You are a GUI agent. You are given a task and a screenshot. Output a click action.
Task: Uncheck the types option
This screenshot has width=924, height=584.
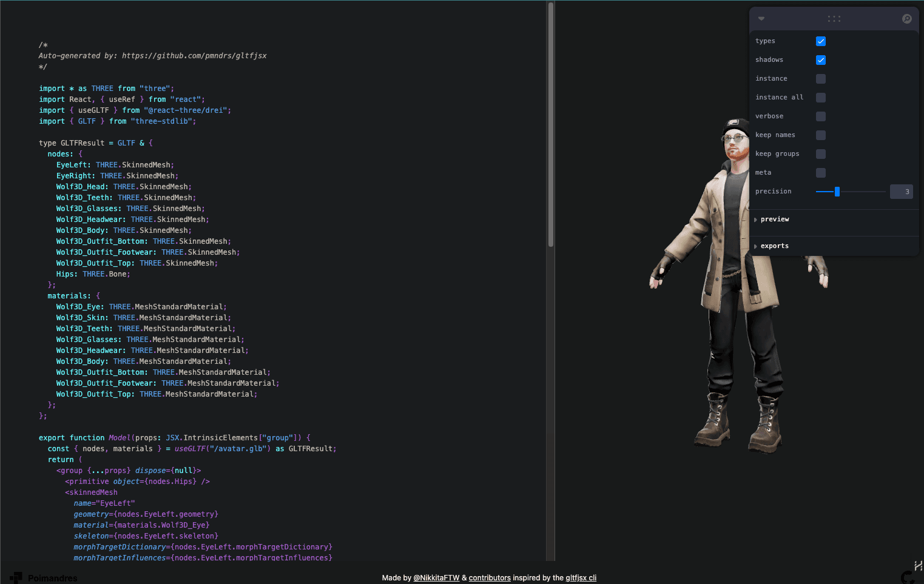(x=820, y=41)
